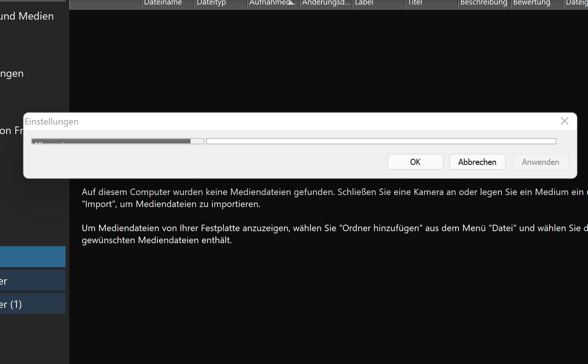Image resolution: width=588 pixels, height=364 pixels.
Task: Open the sidebar item above "er (1)"
Action: pos(32,280)
